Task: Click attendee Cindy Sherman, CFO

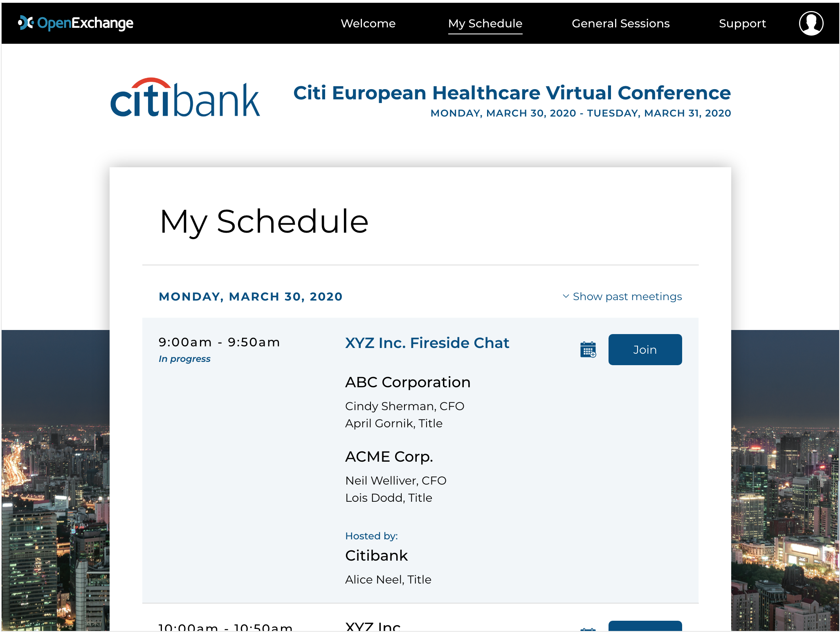Action: 404,406
